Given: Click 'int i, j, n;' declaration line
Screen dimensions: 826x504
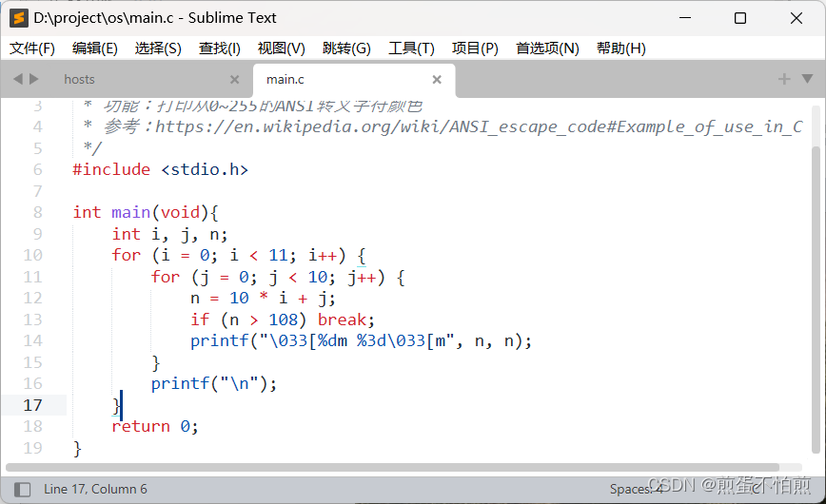Looking at the screenshot, I should point(169,234).
